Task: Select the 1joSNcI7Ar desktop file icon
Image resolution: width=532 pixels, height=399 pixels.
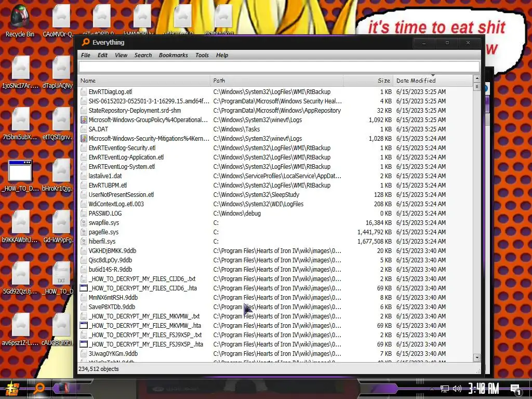Action: (20, 72)
